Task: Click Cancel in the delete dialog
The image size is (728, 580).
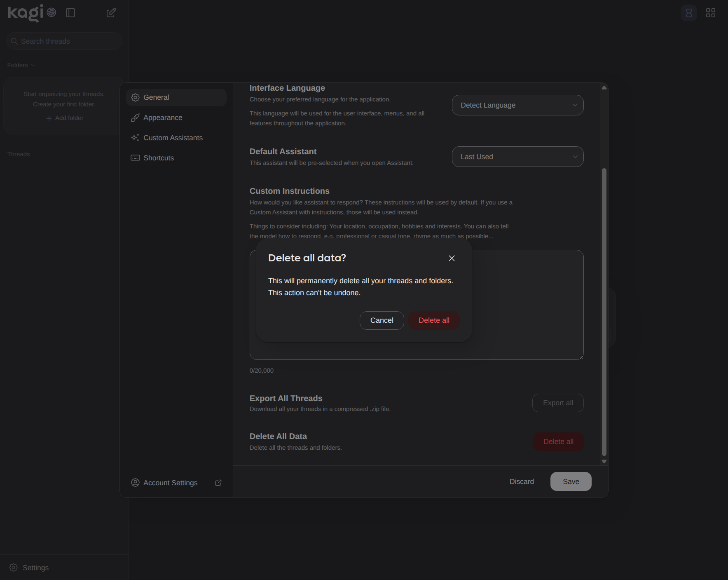Action: coord(382,320)
